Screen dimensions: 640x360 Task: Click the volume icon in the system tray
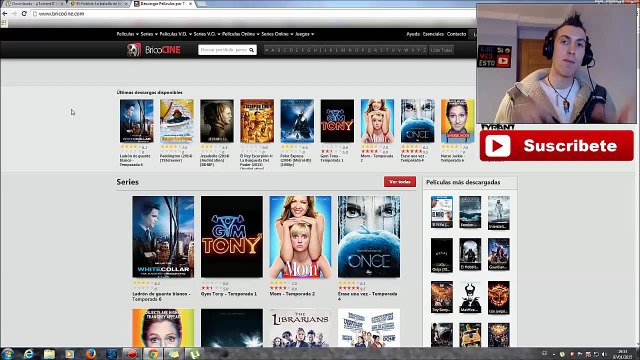click(604, 354)
